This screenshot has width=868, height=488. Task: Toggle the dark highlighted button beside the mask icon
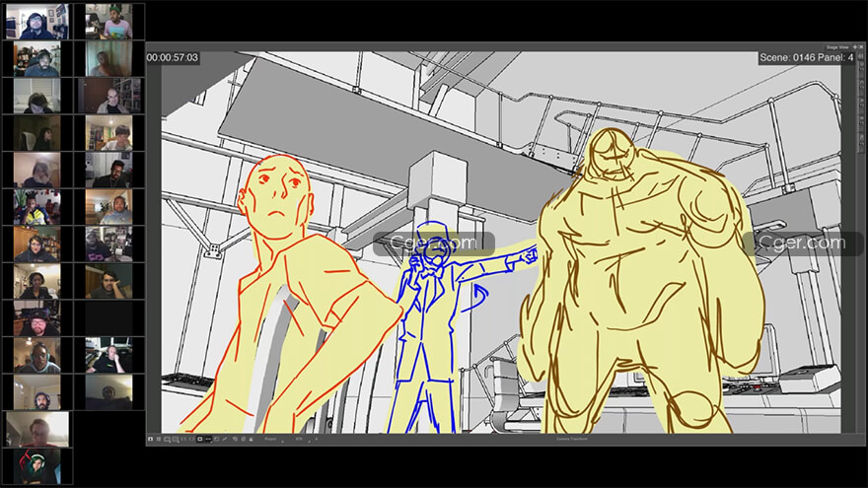(208, 439)
